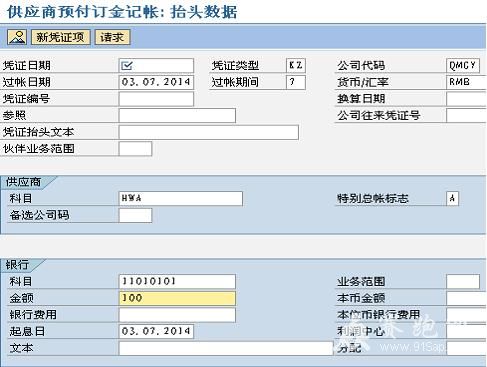
Task: Click the 新凭证项 button
Action: point(60,37)
